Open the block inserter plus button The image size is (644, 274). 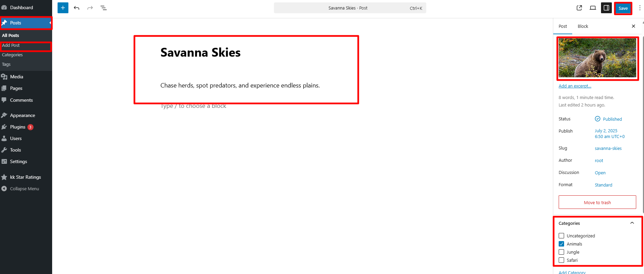pyautogui.click(x=63, y=8)
